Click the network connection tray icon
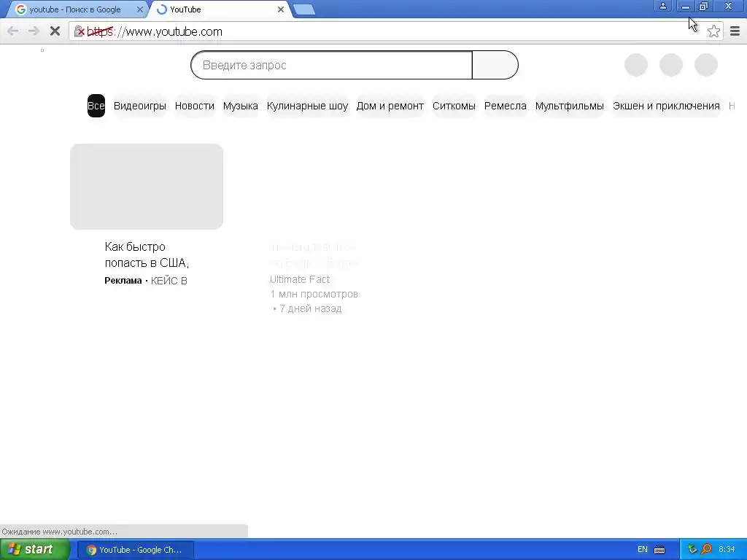This screenshot has width=747, height=560. tap(692, 550)
